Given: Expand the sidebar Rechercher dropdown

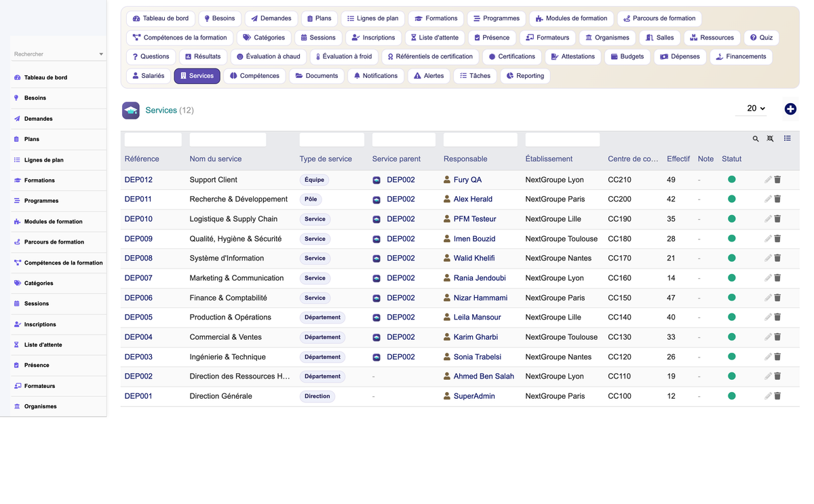Looking at the screenshot, I should (x=101, y=54).
